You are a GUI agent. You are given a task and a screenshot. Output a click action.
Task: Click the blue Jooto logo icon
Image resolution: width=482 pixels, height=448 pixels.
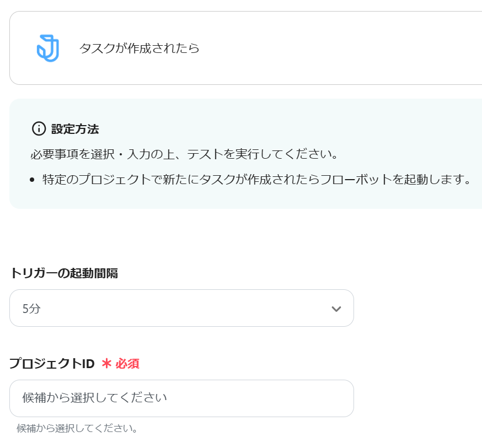click(x=48, y=48)
